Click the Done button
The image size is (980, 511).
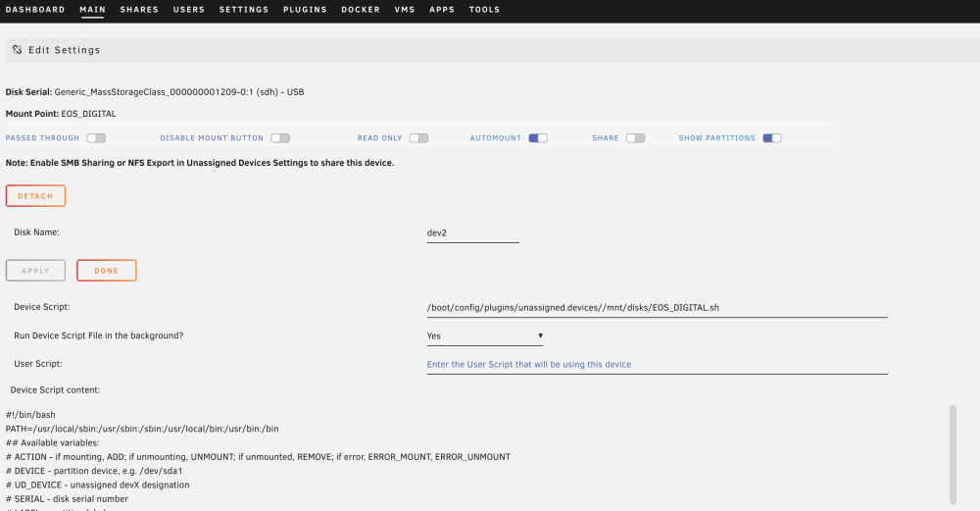click(x=106, y=271)
